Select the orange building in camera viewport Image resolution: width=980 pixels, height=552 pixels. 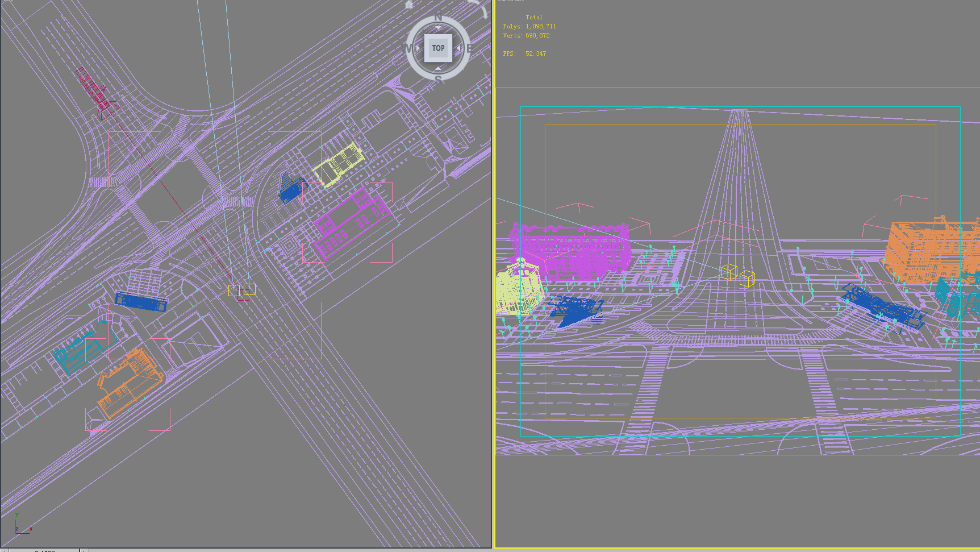click(x=932, y=250)
